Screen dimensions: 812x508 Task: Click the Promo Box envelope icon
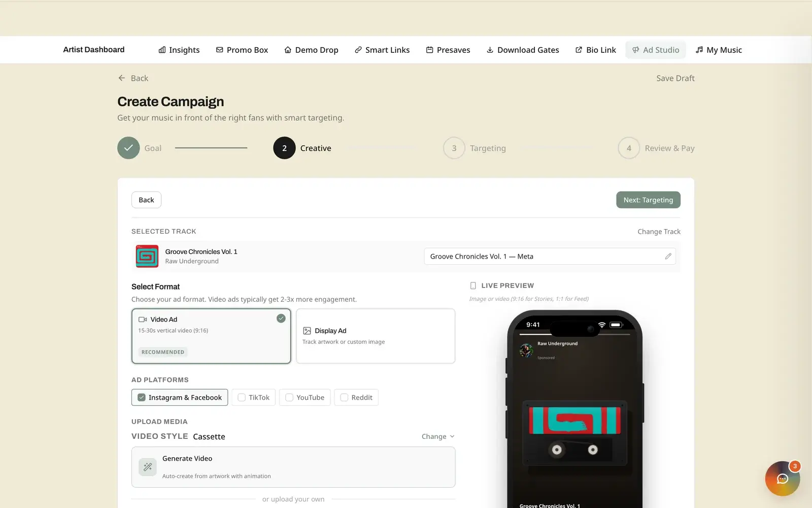click(x=220, y=50)
